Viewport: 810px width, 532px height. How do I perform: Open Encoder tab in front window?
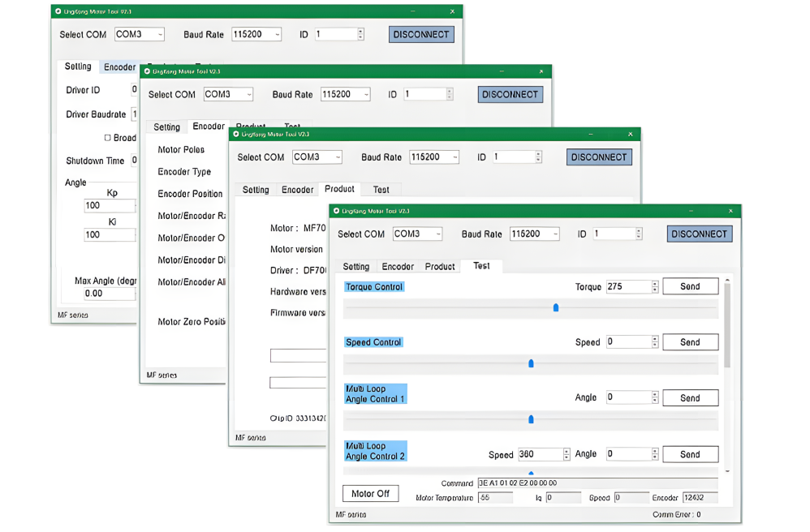point(398,266)
